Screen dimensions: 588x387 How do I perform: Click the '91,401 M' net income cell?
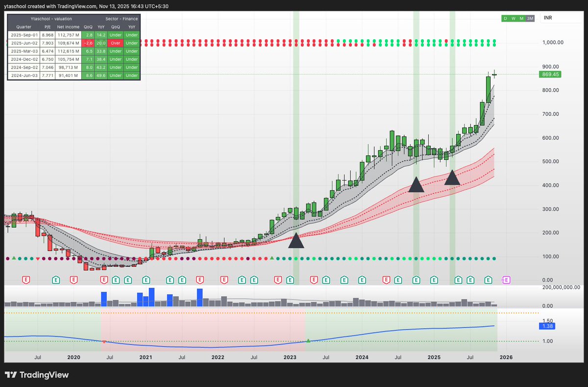pos(68,76)
